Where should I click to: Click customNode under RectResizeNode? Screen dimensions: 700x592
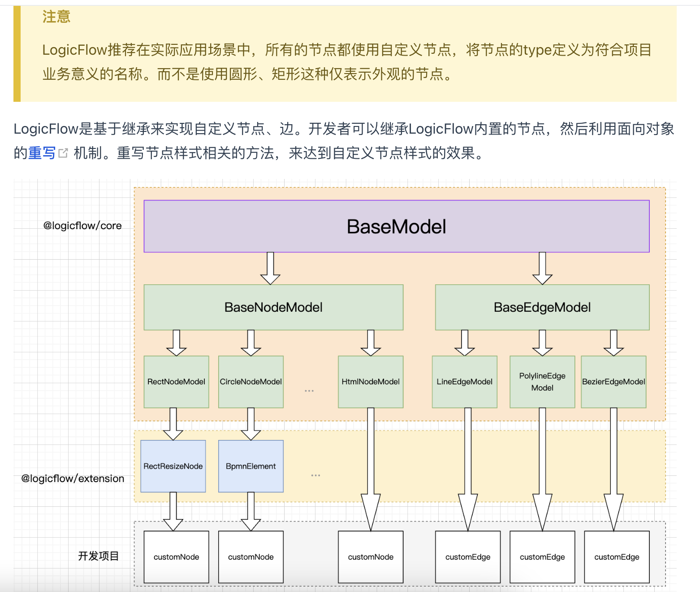(x=176, y=557)
